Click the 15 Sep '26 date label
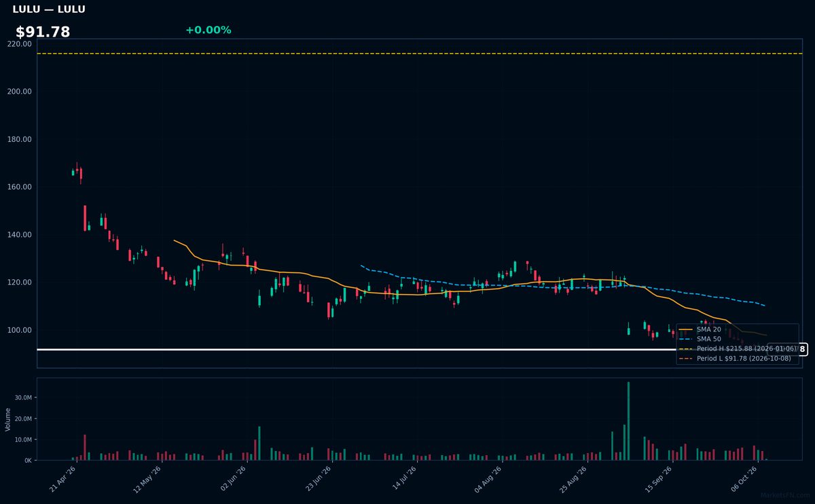Image resolution: width=815 pixels, height=504 pixels. [x=658, y=480]
